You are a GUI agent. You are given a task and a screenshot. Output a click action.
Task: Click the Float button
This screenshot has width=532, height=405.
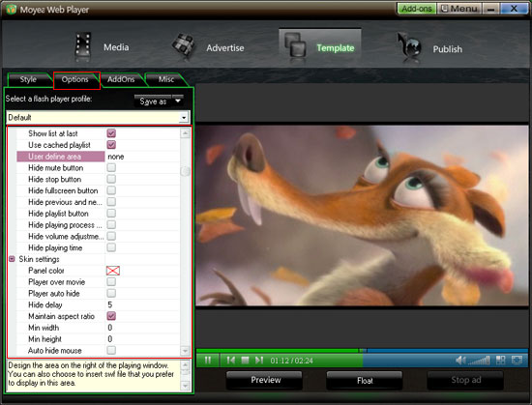click(365, 381)
